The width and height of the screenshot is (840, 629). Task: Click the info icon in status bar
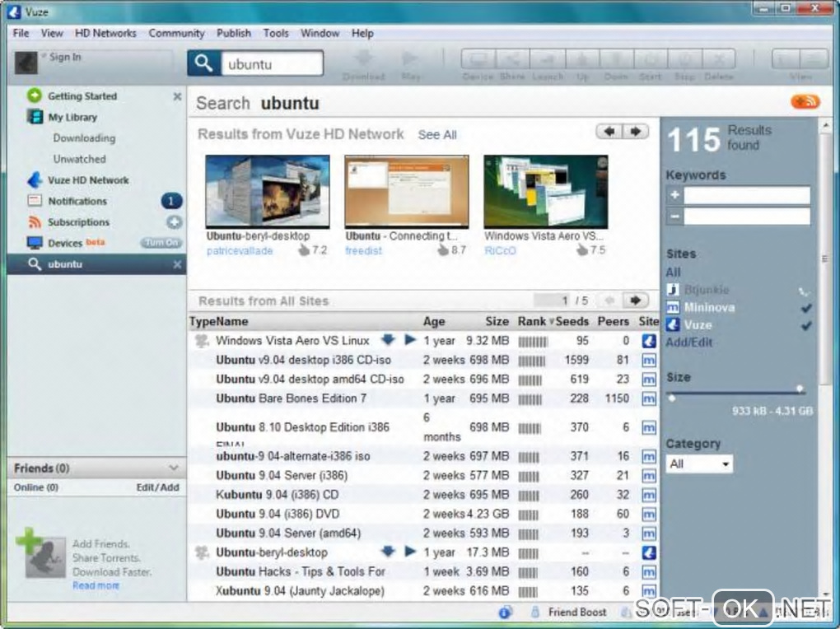[x=505, y=612]
